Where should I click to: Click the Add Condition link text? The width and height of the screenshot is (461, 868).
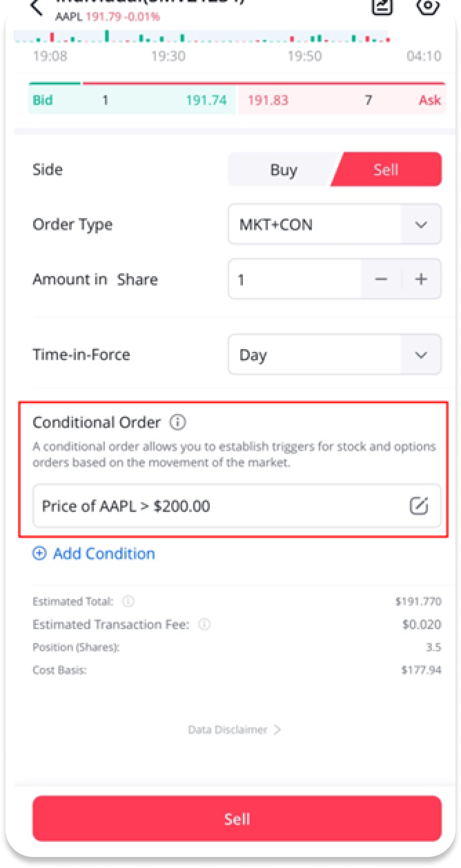(x=104, y=553)
